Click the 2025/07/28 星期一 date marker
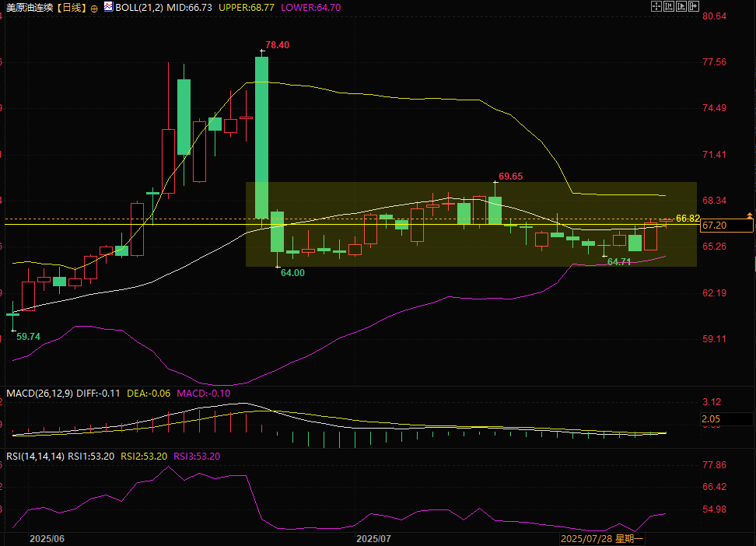This screenshot has width=756, height=546. (602, 539)
